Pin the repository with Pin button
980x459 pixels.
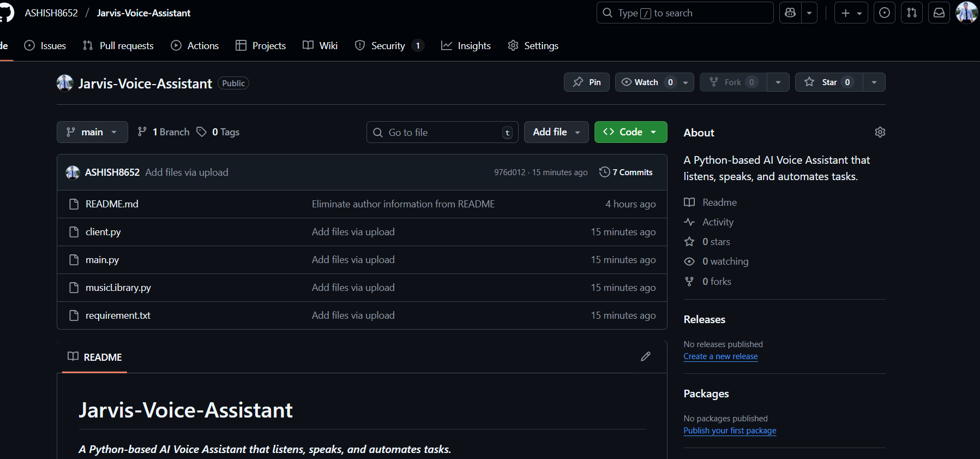(x=587, y=82)
